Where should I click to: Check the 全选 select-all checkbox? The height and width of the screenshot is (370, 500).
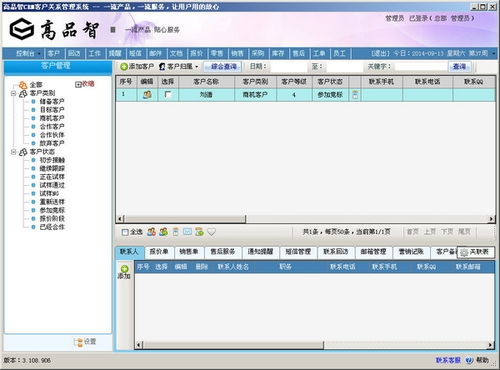125,232
